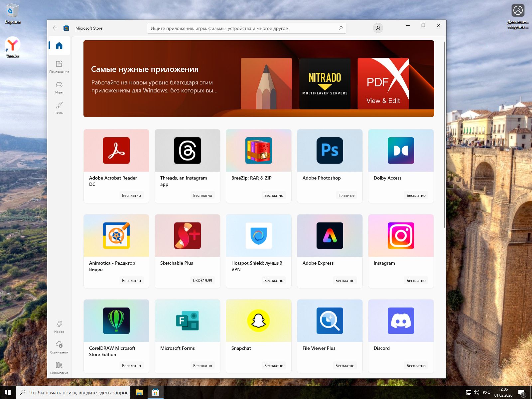532x399 pixels.
Task: Open the Скачивания downloads page
Action: click(59, 347)
